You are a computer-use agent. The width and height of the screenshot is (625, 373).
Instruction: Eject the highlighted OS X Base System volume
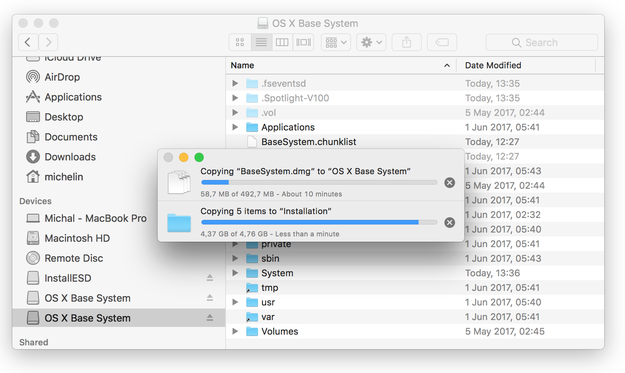210,318
